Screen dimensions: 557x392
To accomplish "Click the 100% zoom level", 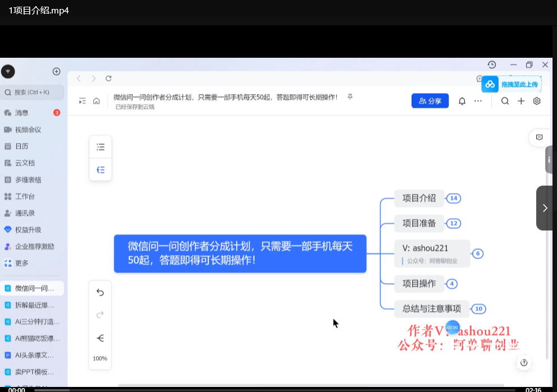I will [100, 358].
